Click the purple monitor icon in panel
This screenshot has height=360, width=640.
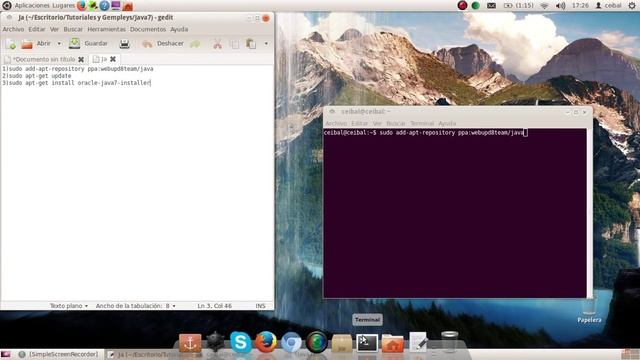coord(116,6)
